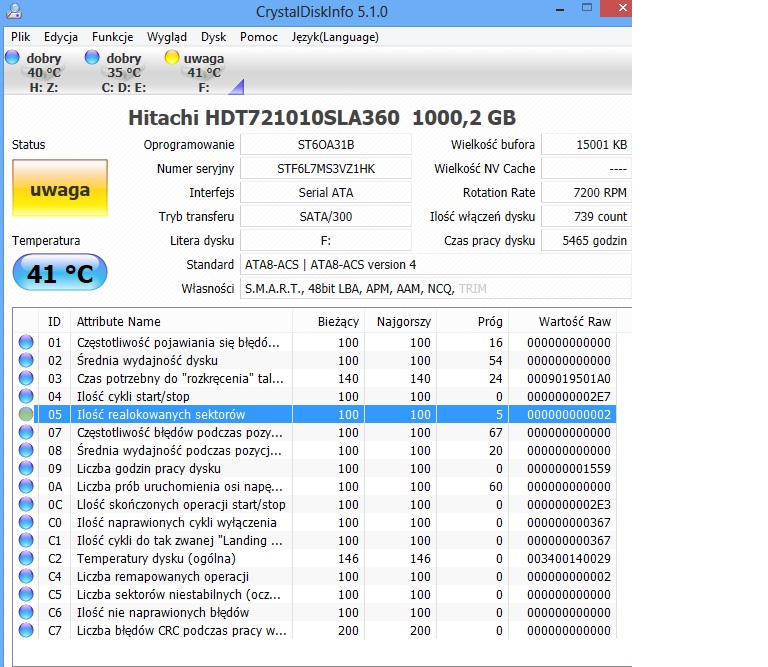768x667 pixels.
Task: Click status orb of attribute C0 row
Action: point(26,522)
